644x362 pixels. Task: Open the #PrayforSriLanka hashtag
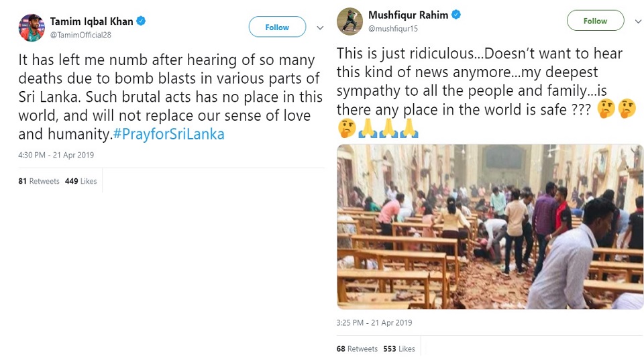point(168,134)
